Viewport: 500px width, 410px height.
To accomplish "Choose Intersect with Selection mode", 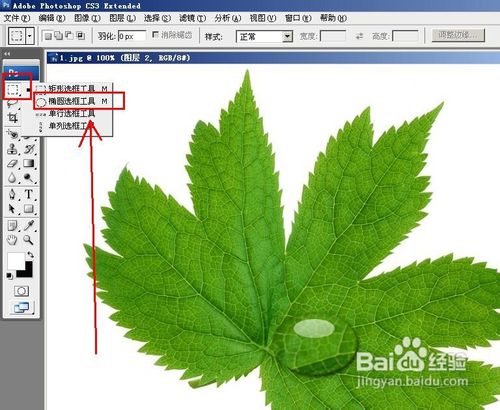I will [x=80, y=35].
